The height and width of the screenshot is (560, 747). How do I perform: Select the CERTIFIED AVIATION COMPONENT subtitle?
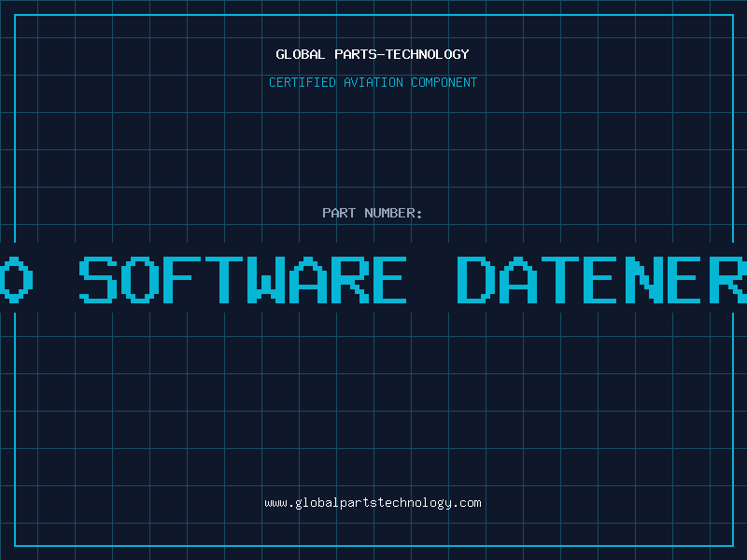373,82
